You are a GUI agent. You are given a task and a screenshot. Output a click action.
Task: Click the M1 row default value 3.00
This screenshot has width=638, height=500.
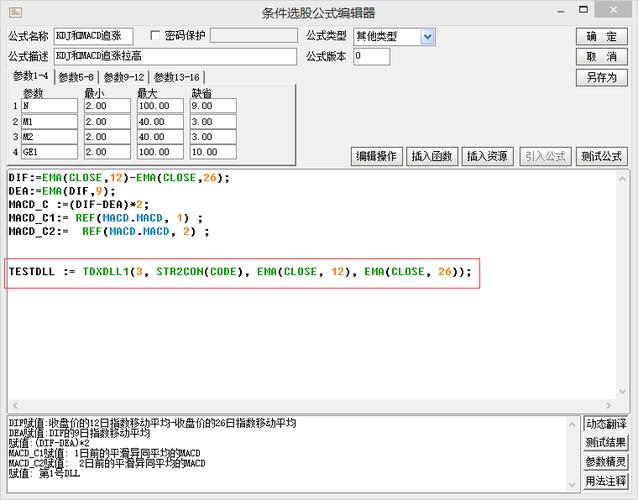(x=213, y=122)
